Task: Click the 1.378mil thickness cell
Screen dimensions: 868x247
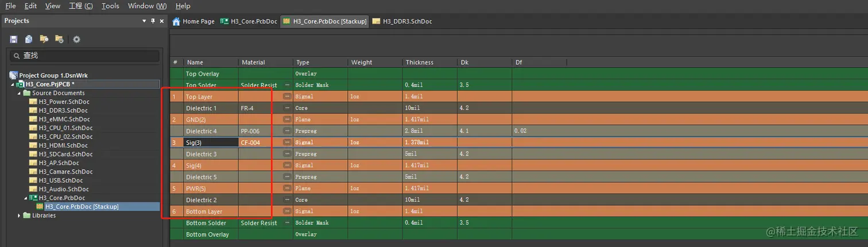Action: [429, 142]
